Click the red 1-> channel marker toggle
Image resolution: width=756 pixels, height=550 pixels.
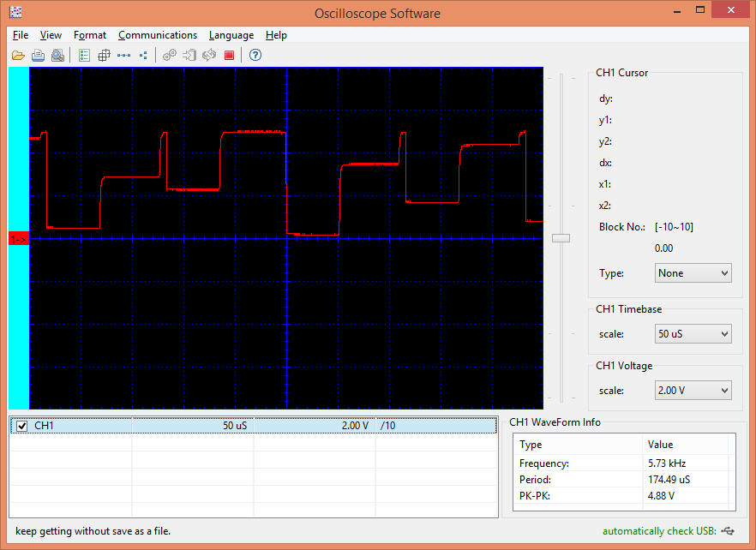tap(17, 238)
